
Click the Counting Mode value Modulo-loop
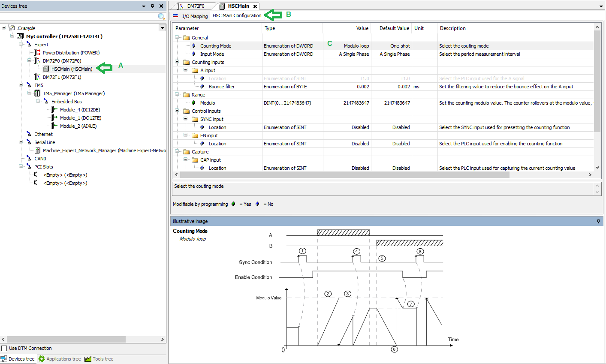pyautogui.click(x=356, y=46)
